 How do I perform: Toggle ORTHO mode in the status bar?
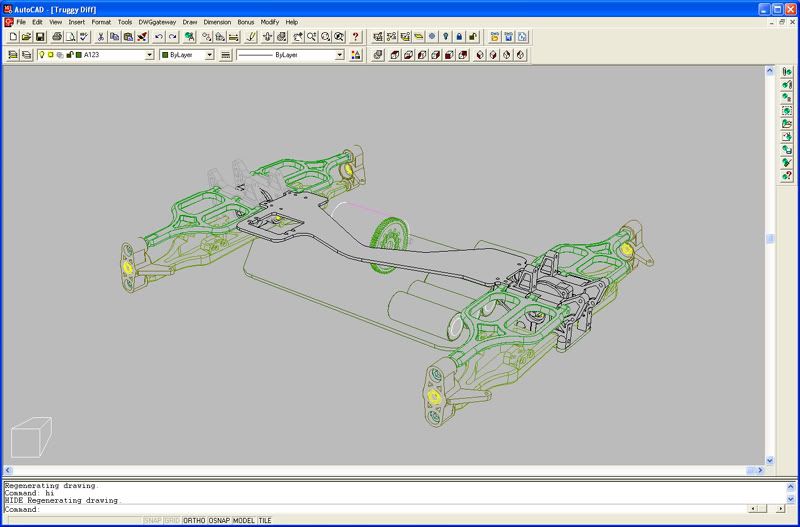[x=194, y=521]
